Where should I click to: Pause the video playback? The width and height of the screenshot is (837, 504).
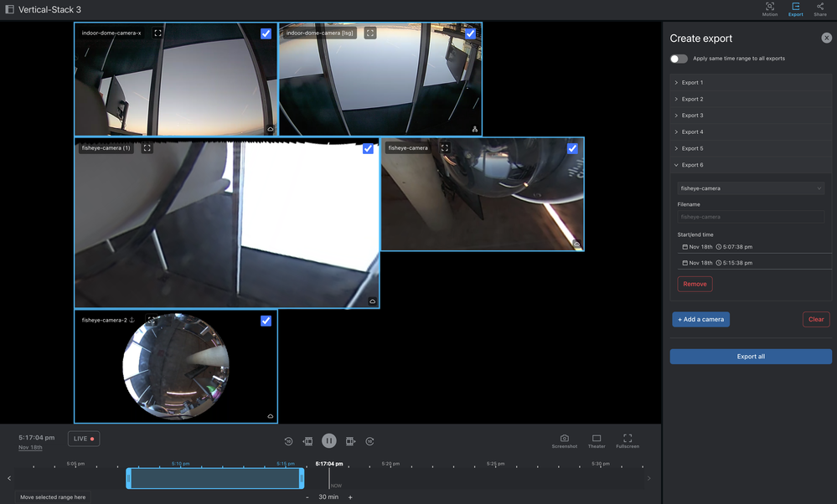click(329, 441)
